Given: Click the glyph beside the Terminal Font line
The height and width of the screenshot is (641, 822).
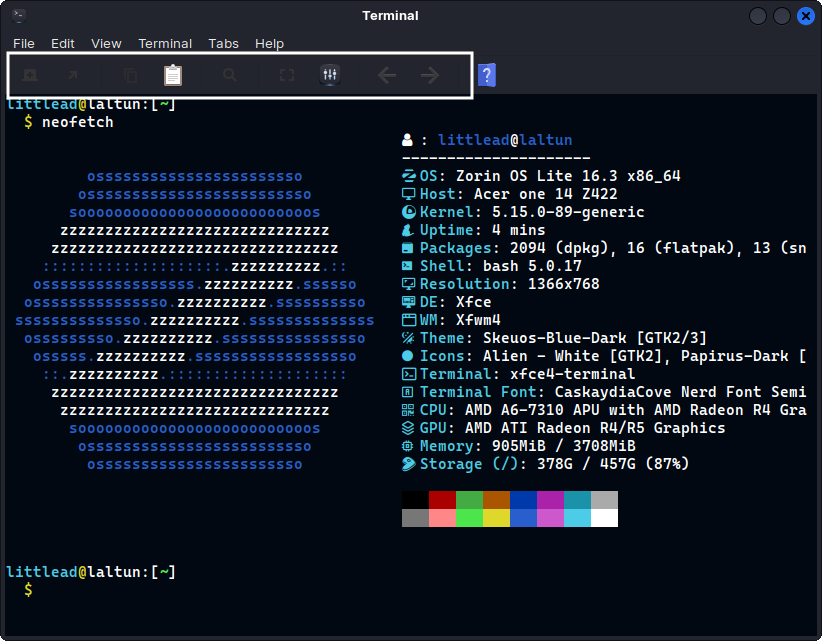Looking at the screenshot, I should pyautogui.click(x=407, y=392).
